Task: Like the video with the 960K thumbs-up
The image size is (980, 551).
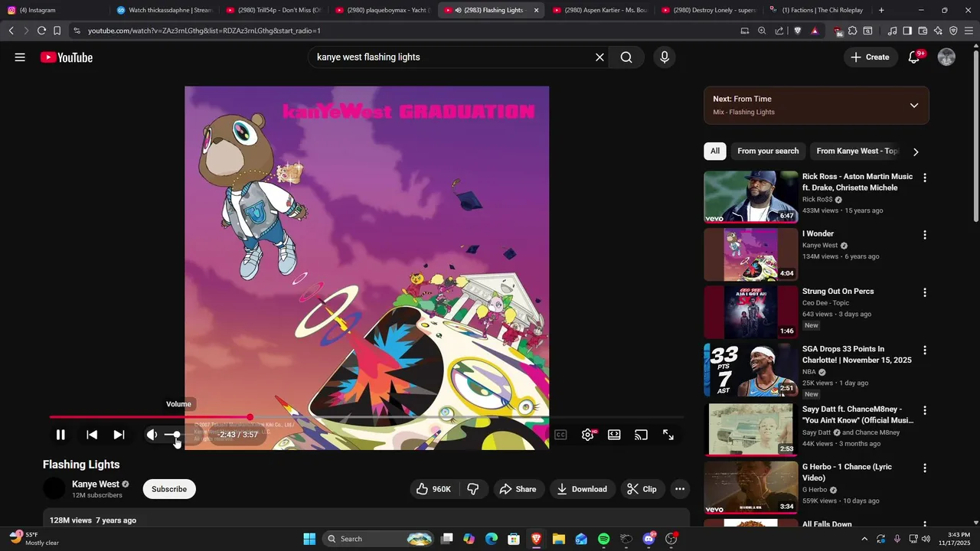Action: pos(433,489)
